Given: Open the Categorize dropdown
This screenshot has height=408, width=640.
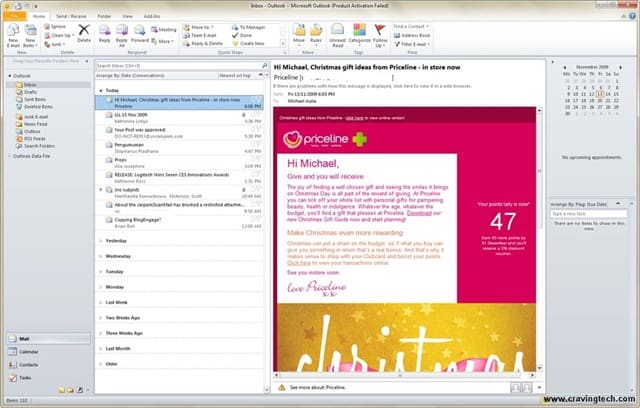Looking at the screenshot, I should pyautogui.click(x=359, y=34).
